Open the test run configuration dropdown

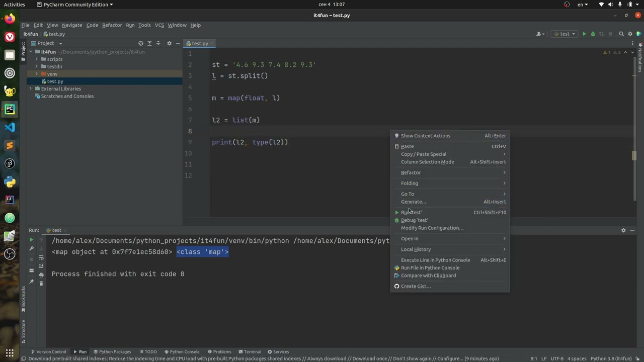pos(564,34)
